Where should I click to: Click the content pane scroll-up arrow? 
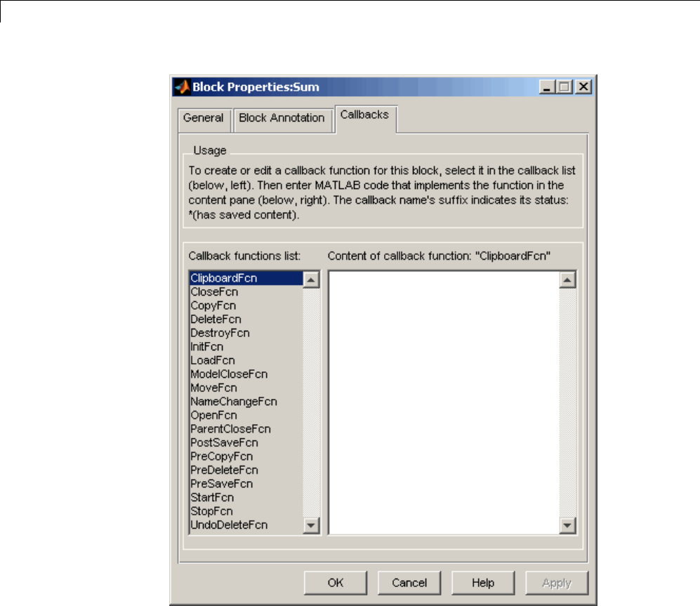[567, 280]
